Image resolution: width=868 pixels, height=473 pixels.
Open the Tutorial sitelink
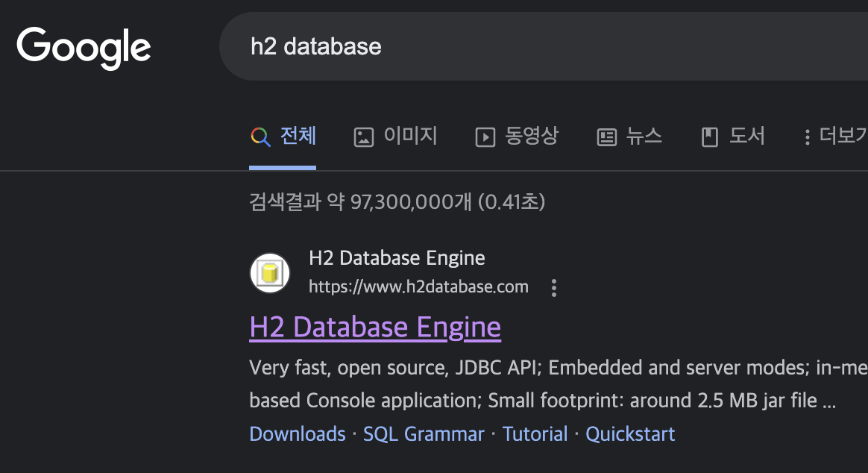click(x=535, y=433)
